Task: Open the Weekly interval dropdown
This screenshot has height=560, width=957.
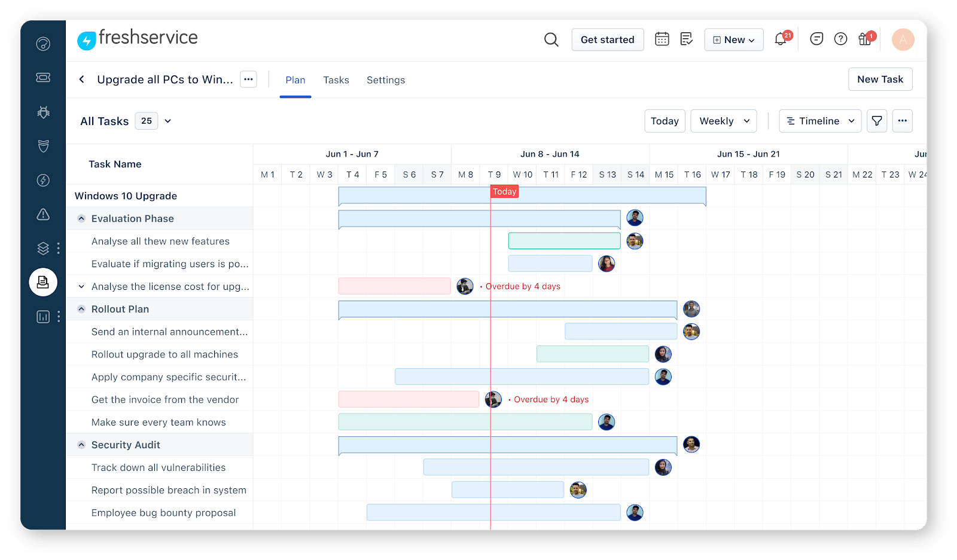Action: pos(723,121)
